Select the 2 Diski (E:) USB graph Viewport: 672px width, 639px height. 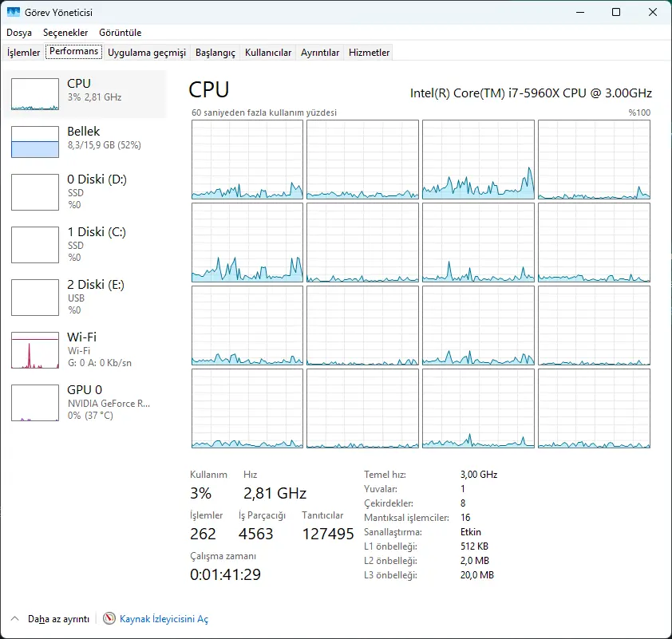pos(34,298)
